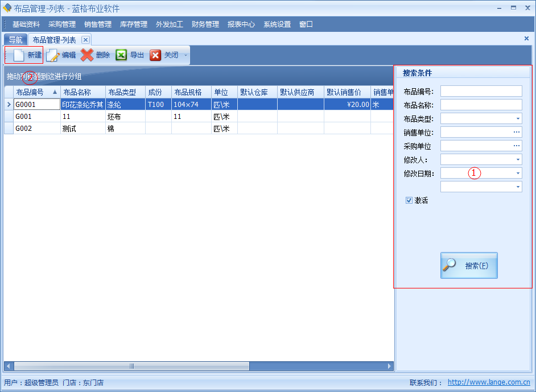536x392 pixels.
Task: Expand the 关闭 button dropdown arrow
Action: tap(185, 55)
